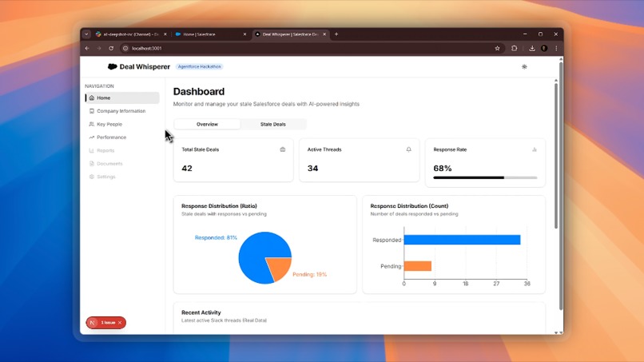Screen dimensions: 644x362
Task: Click the Key People users icon
Action: (92, 124)
